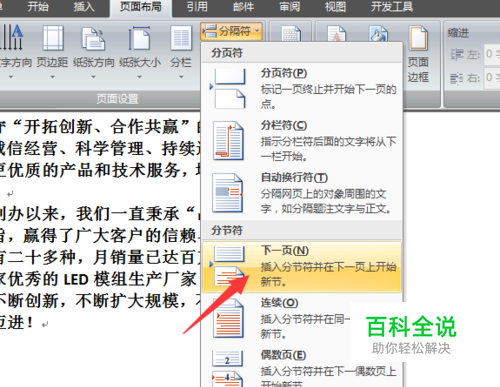Select the 连续(O) menu entry text
500x387 pixels.
point(279,303)
